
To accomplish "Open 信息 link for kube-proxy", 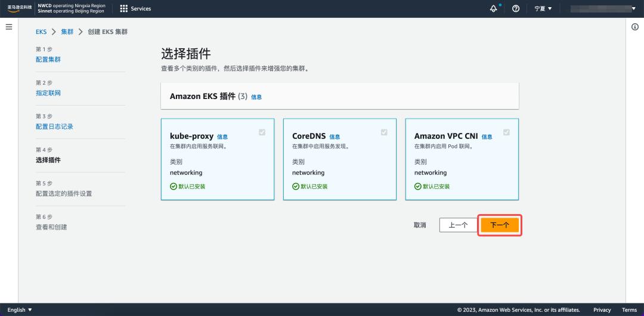I will pos(222,137).
